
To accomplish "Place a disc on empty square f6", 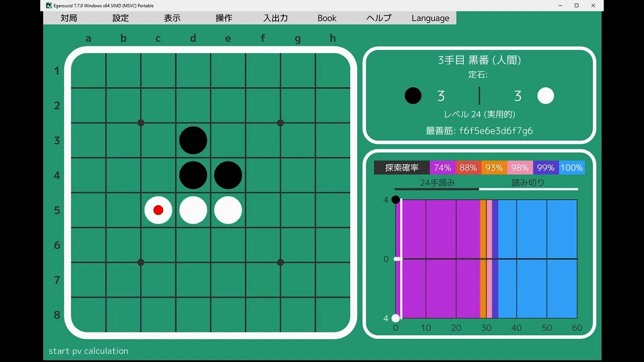I will [263, 245].
